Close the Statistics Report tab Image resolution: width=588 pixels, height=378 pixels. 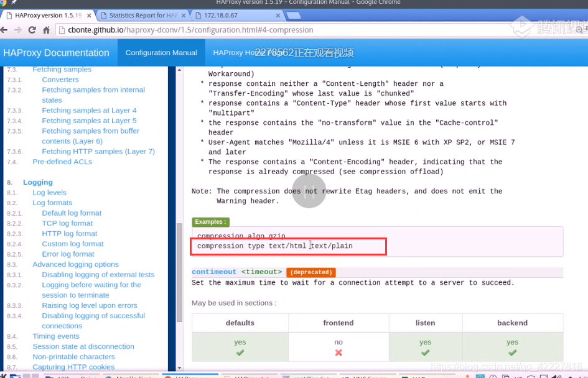184,16
